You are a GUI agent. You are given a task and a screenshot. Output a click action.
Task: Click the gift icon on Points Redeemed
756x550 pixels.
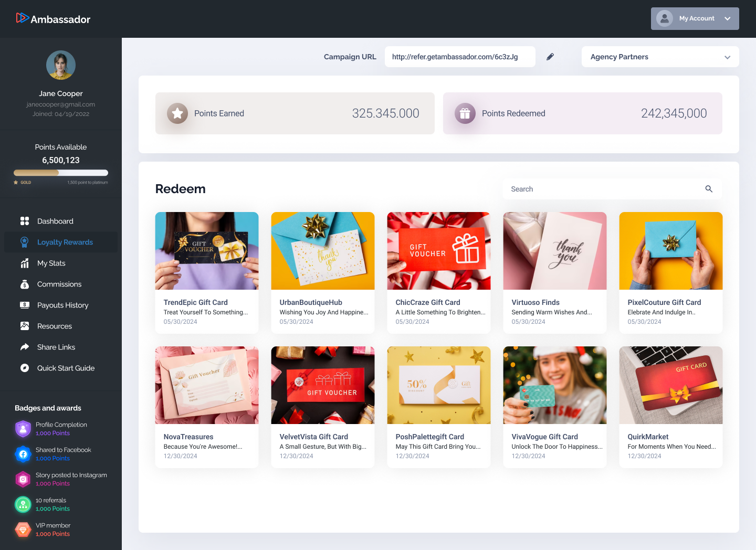click(465, 113)
